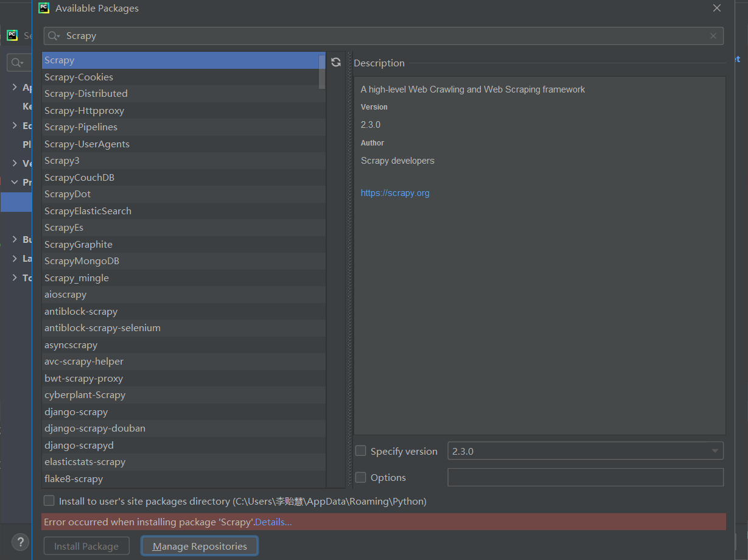
Task: Select the Scrapy3 package
Action: click(183, 161)
